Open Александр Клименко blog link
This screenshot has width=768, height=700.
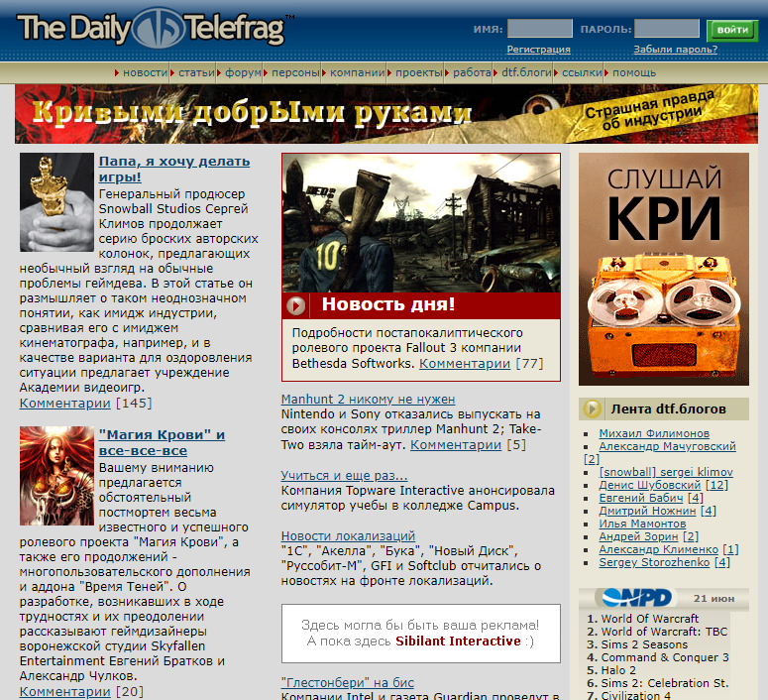[658, 549]
